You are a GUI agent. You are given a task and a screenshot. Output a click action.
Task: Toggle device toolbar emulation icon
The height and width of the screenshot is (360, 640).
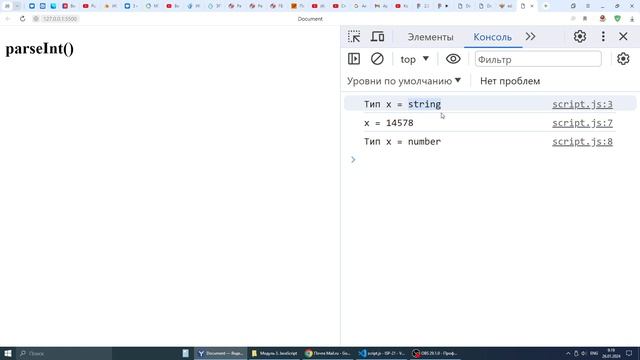coord(377,37)
